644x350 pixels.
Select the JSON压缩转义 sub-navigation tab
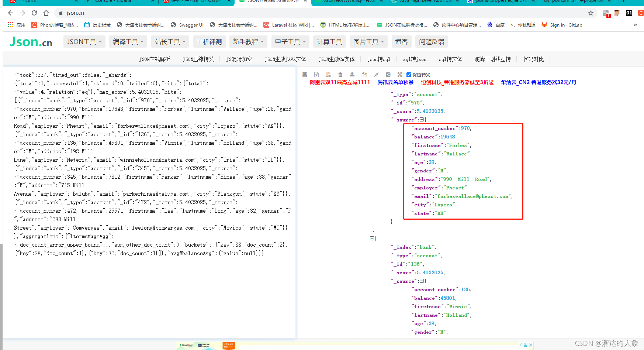pyautogui.click(x=198, y=59)
